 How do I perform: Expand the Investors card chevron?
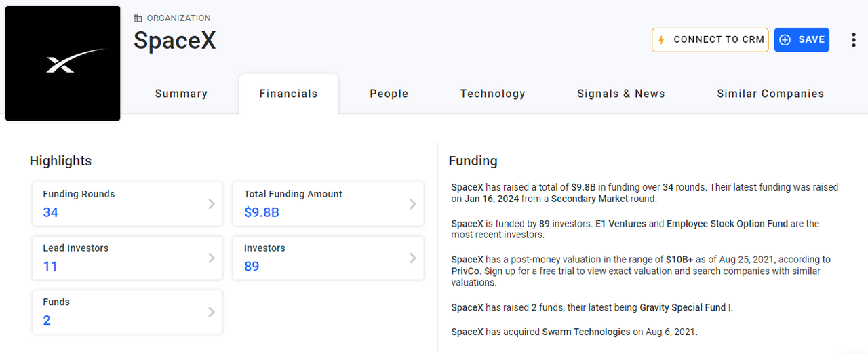(412, 258)
